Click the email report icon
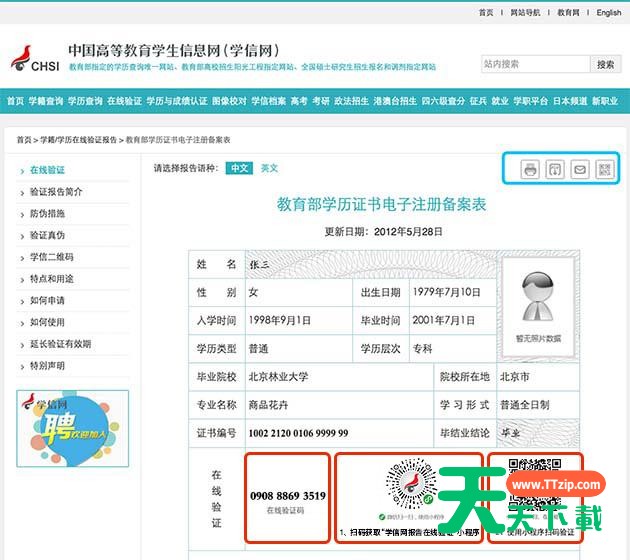This screenshot has height=560, width=630. pos(580,169)
